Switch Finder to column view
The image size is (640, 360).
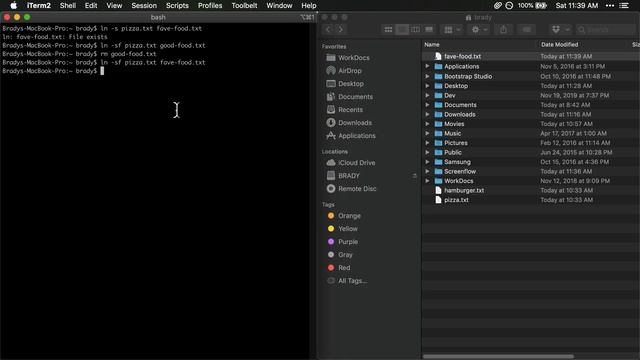tap(415, 29)
